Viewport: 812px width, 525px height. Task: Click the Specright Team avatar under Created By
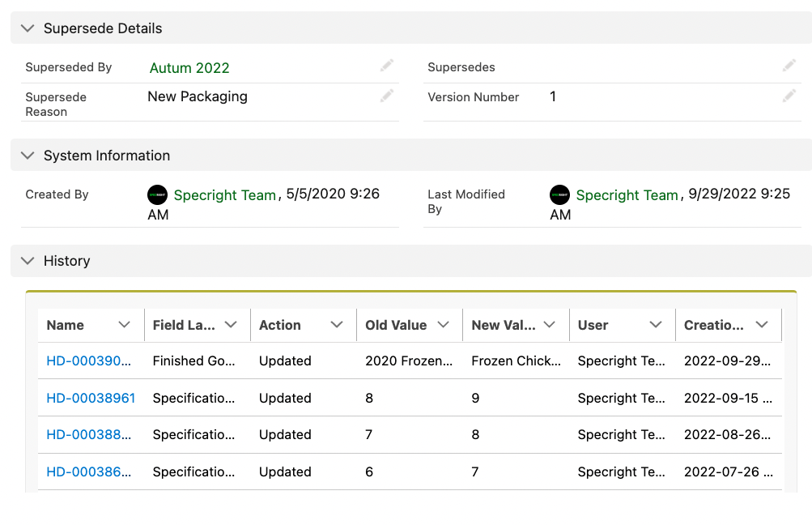click(157, 194)
